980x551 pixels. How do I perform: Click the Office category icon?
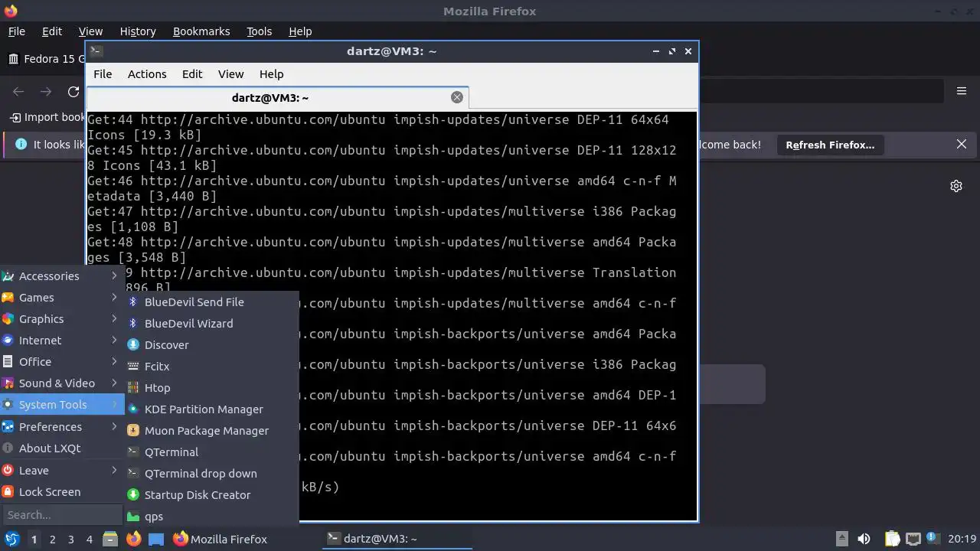8,362
